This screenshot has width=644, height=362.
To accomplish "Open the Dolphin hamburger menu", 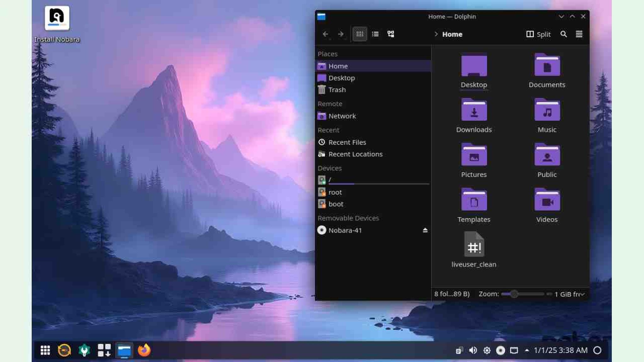I will click(579, 34).
